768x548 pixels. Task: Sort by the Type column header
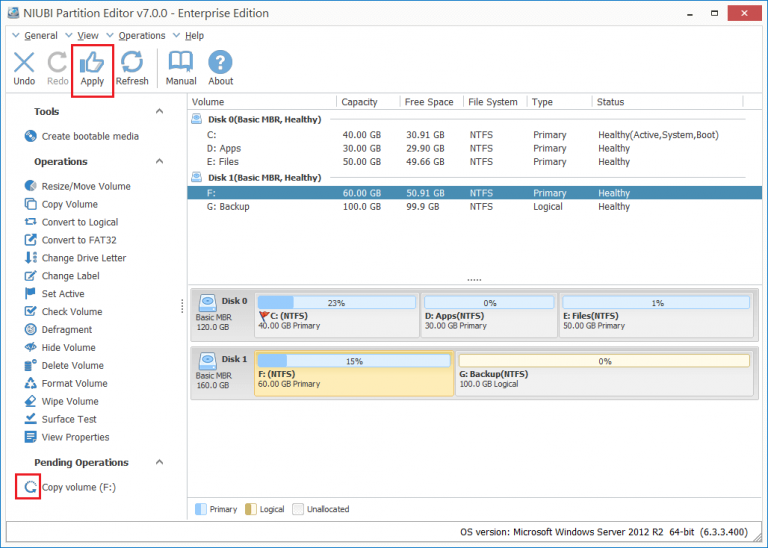559,102
